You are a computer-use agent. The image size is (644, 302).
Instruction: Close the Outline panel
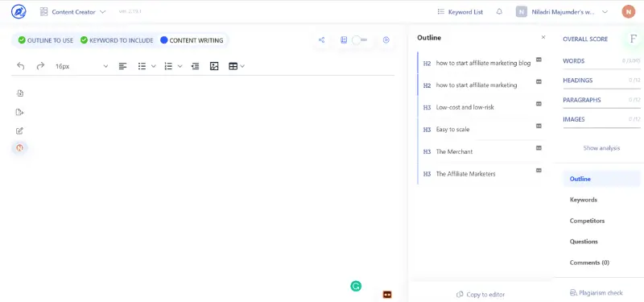(x=543, y=37)
